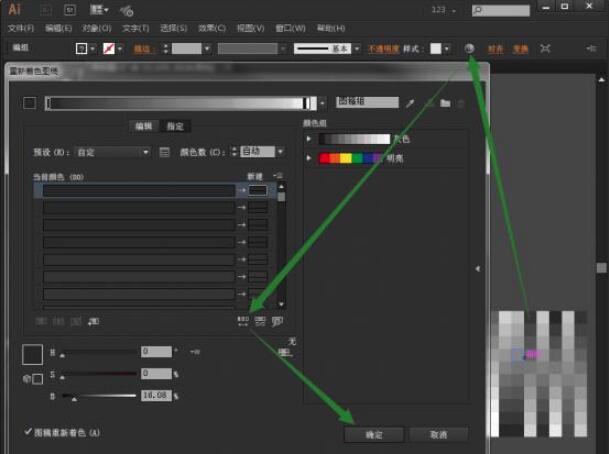Viewport: 609px width, 454px height.
Task: Open the 对象(O) menu
Action: (x=97, y=28)
